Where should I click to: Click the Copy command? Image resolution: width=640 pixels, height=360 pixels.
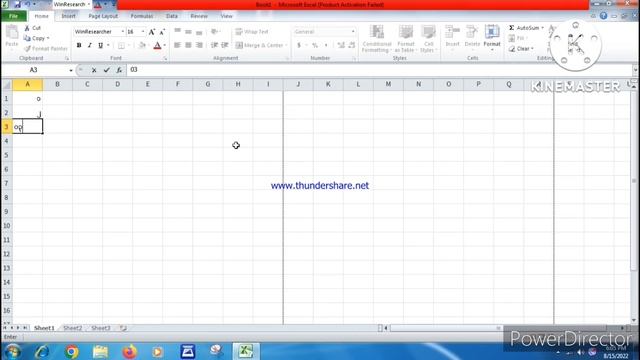(36, 38)
